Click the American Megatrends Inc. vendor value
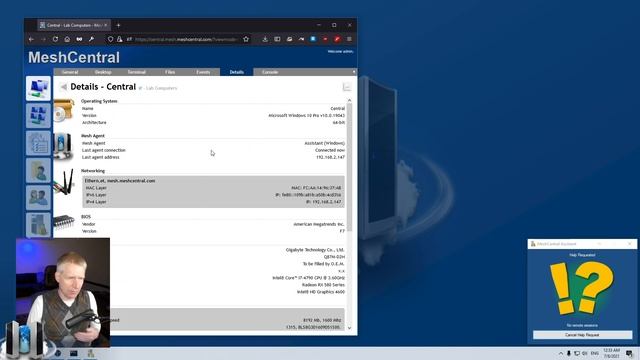Image resolution: width=640 pixels, height=360 pixels. (x=319, y=224)
